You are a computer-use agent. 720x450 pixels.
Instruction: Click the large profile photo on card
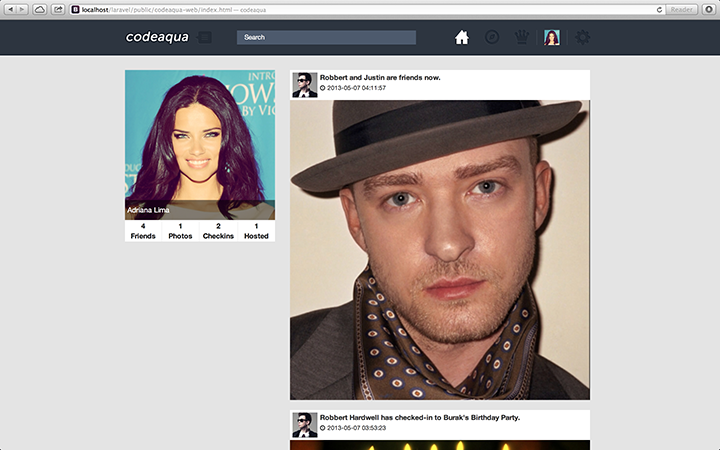click(200, 140)
